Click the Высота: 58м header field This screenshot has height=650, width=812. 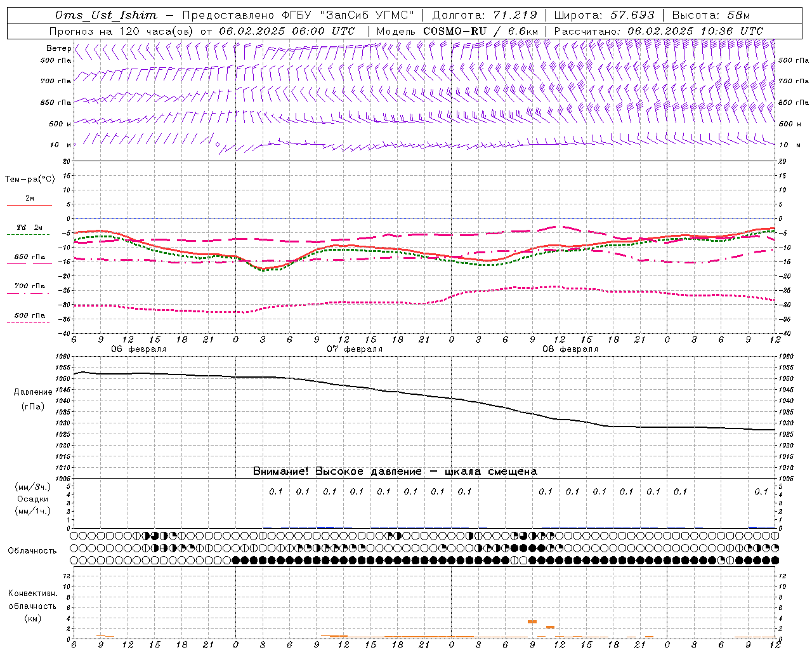click(x=710, y=15)
